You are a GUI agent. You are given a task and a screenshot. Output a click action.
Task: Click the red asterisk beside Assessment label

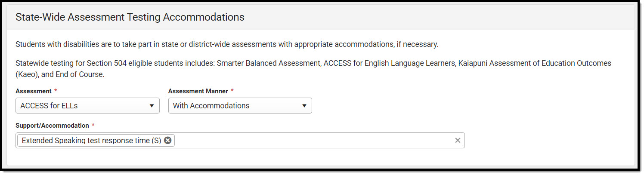tap(56, 91)
